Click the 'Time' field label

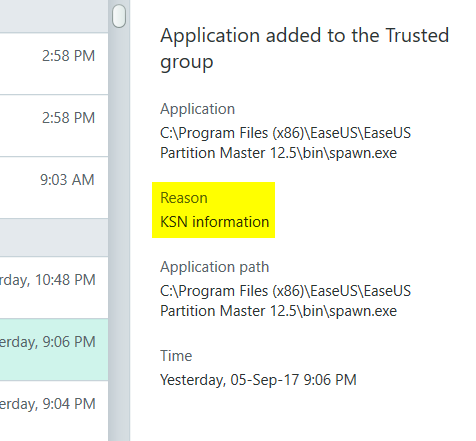point(176,356)
